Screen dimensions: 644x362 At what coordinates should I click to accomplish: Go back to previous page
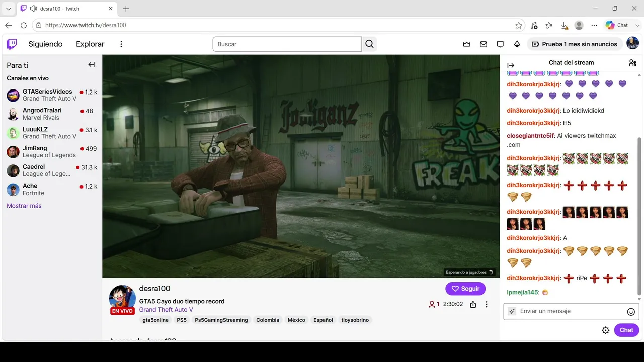9,25
